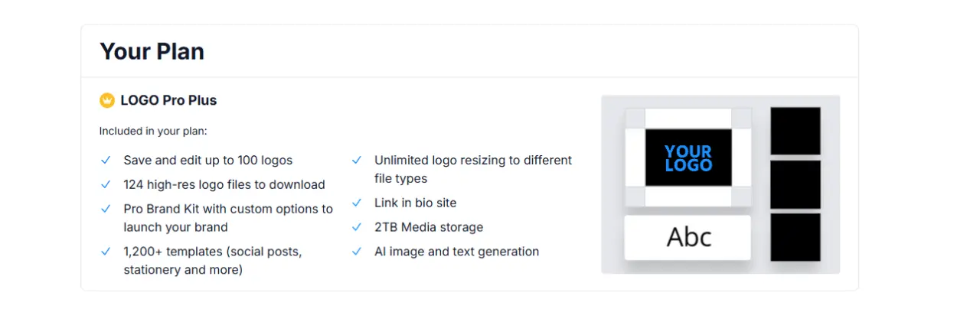Image resolution: width=980 pixels, height=312 pixels.
Task: Click the bottom black square swatch
Action: coord(795,237)
